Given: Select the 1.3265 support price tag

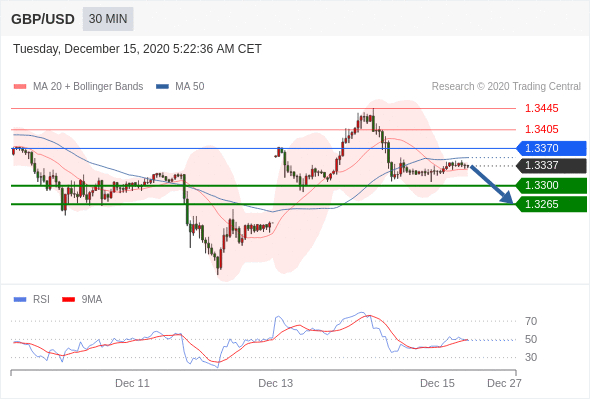Looking at the screenshot, I should [x=551, y=204].
